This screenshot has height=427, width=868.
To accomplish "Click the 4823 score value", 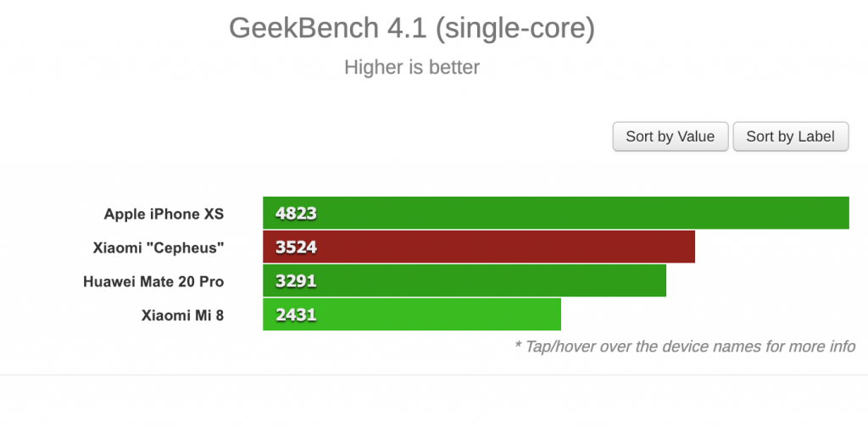I will tap(296, 213).
